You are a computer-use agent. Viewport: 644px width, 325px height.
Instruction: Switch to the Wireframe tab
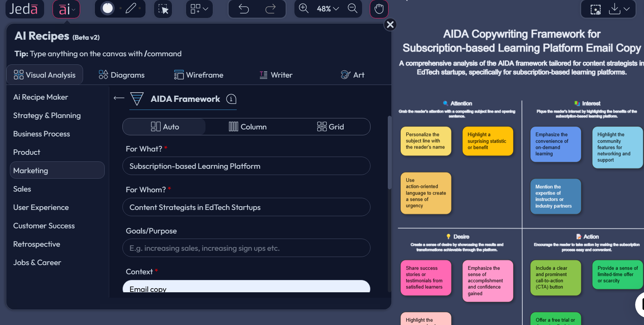tap(199, 75)
